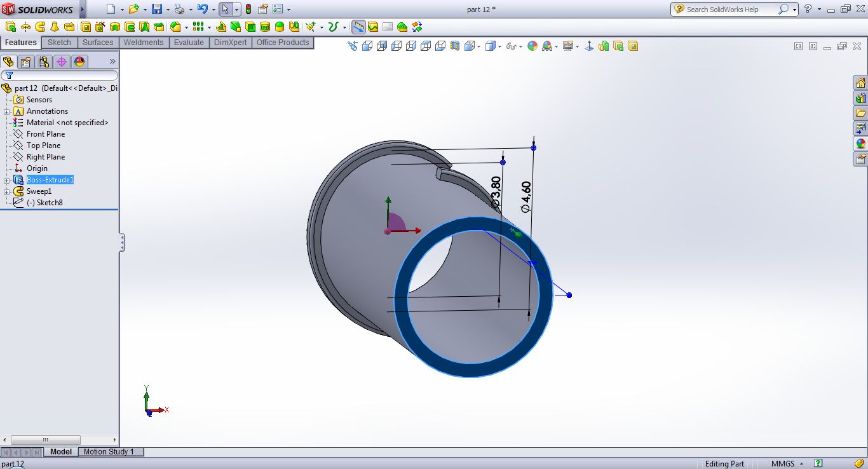
Task: Open the MMGS unit system dropdown
Action: click(801, 464)
